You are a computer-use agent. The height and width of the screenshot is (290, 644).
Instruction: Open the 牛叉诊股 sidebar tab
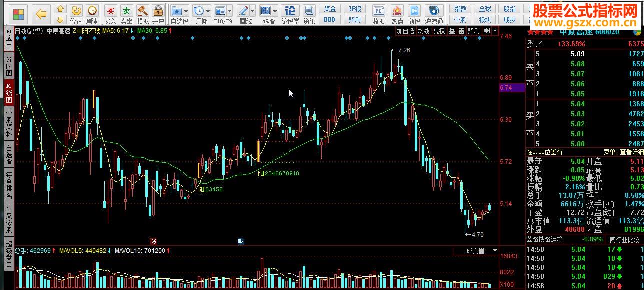click(9, 220)
